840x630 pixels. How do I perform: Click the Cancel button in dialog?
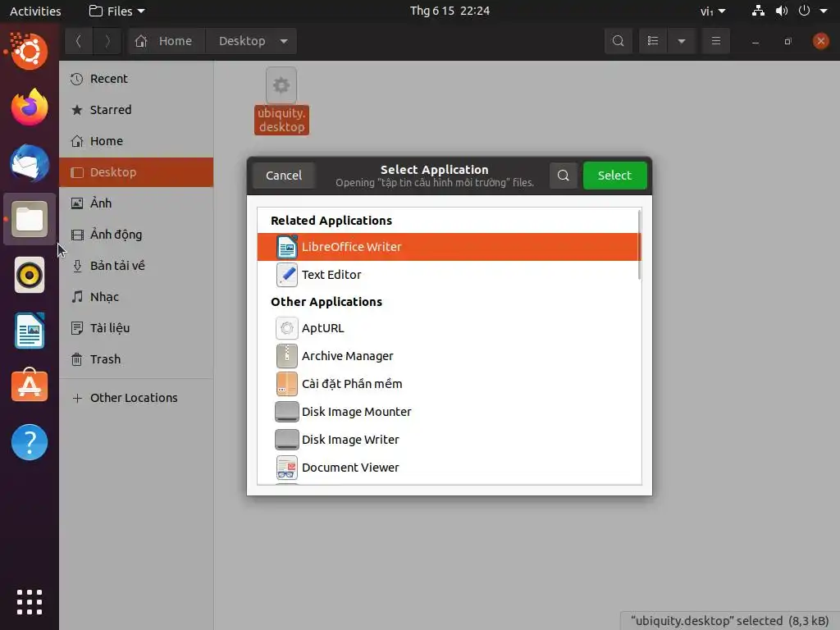[283, 176]
